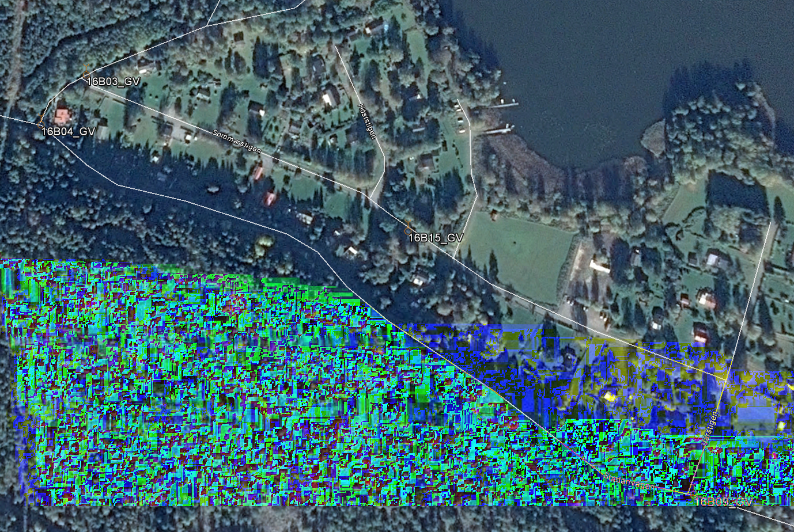This screenshot has width=794, height=532.
Task: Select the 16B03_GV placemark label
Action: (113, 82)
